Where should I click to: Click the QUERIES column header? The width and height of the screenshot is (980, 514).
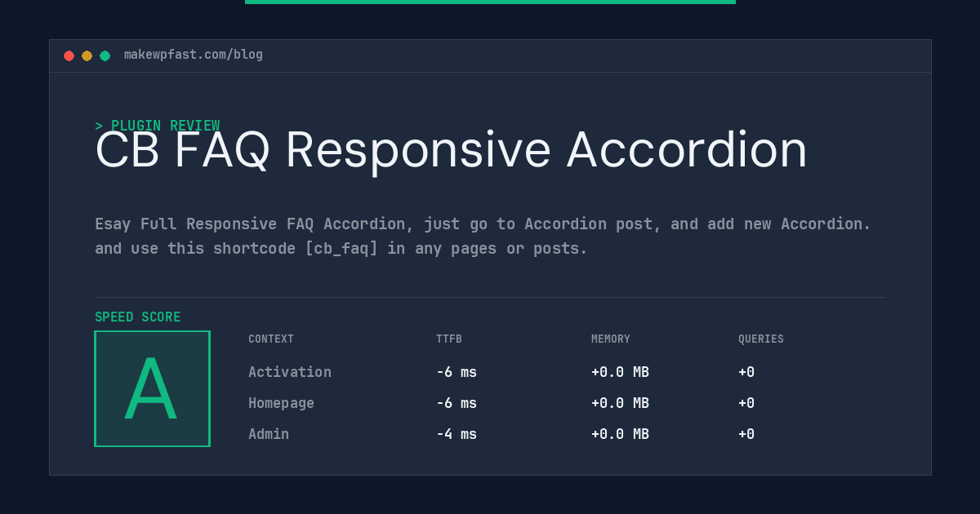pos(761,339)
